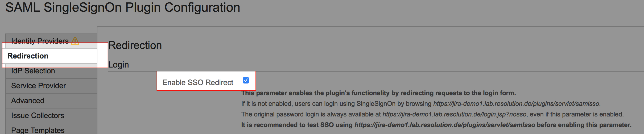Click samlsso URL in the 'If it is not enabled' line
The image size is (644, 134).
coord(516,104)
